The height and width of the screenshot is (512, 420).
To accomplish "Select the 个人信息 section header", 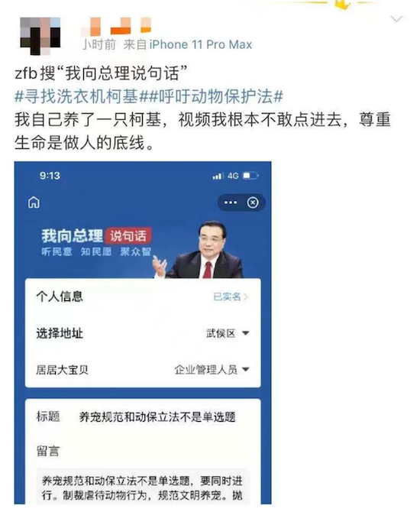I will [60, 297].
